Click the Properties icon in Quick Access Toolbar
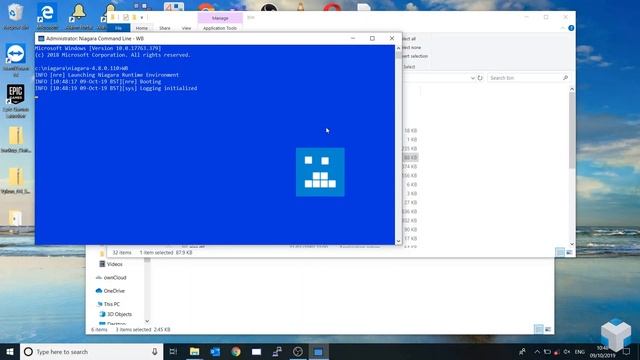 click(x=126, y=18)
